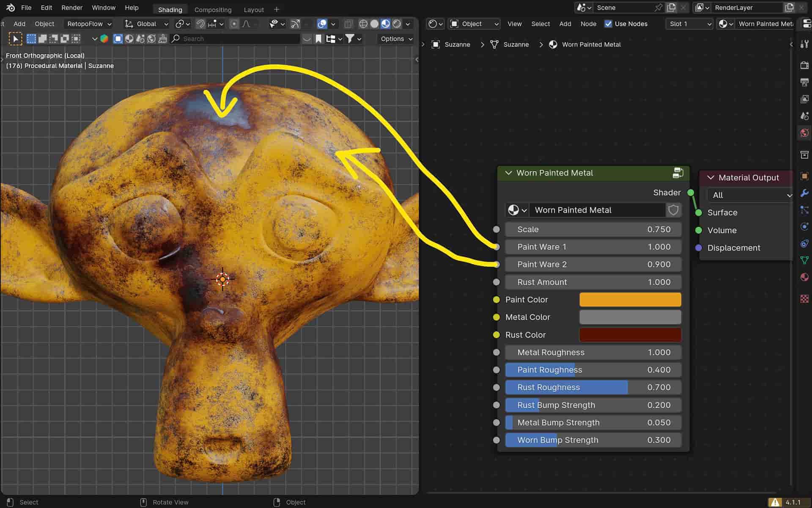Switch viewport to solid shading mode
This screenshot has width=812, height=508.
click(374, 24)
